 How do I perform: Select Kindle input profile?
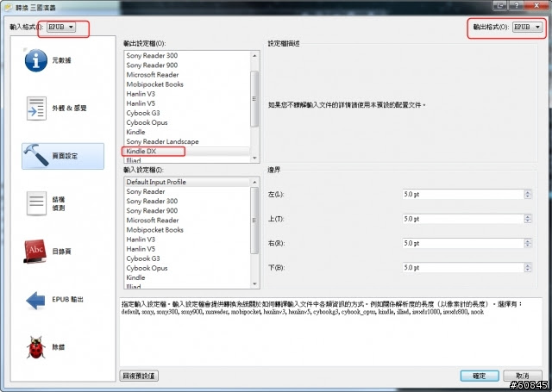pyautogui.click(x=187, y=277)
